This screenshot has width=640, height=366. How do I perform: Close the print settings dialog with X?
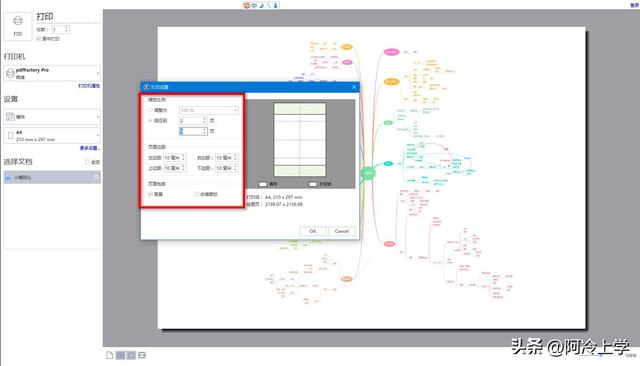click(x=354, y=87)
